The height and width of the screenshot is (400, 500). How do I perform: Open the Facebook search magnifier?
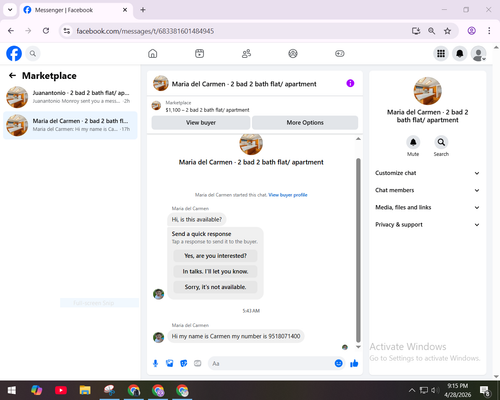pyautogui.click(x=33, y=53)
